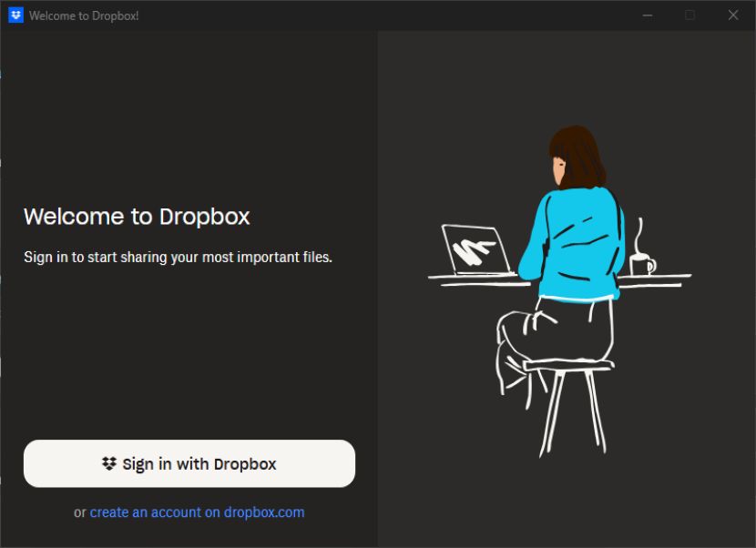The image size is (756, 548).
Task: Minimize the Welcome to Dropbox window
Action: point(648,15)
